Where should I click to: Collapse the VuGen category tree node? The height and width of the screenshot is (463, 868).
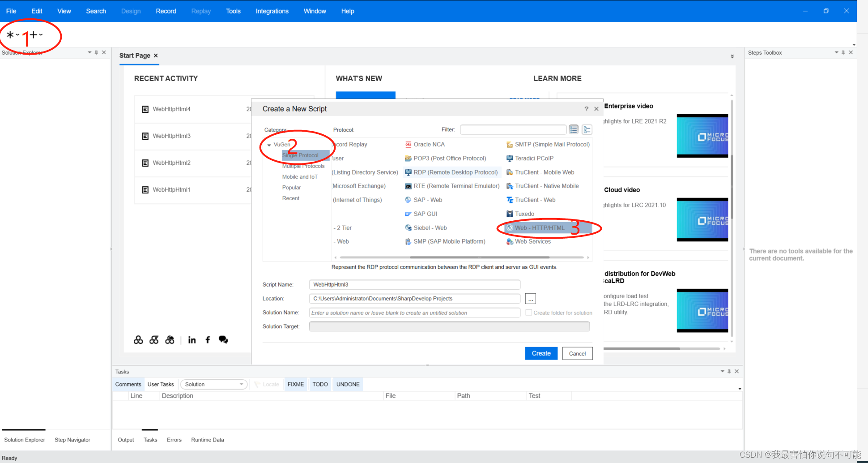pyautogui.click(x=269, y=145)
